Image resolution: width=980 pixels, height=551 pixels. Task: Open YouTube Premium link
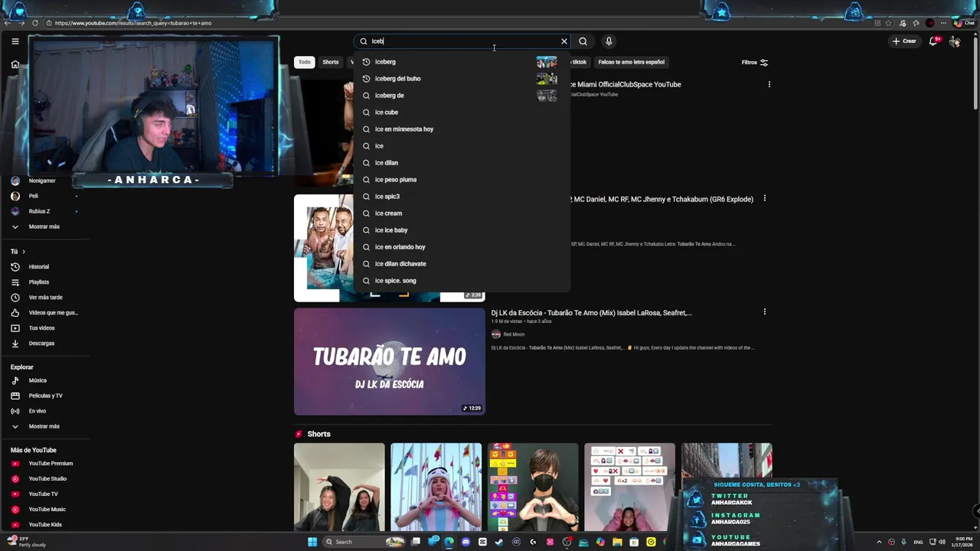tap(51, 464)
